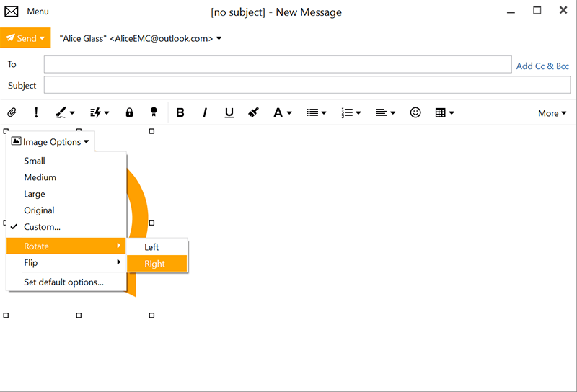Select Large image size
Screen dimensions: 577x392
66,194
